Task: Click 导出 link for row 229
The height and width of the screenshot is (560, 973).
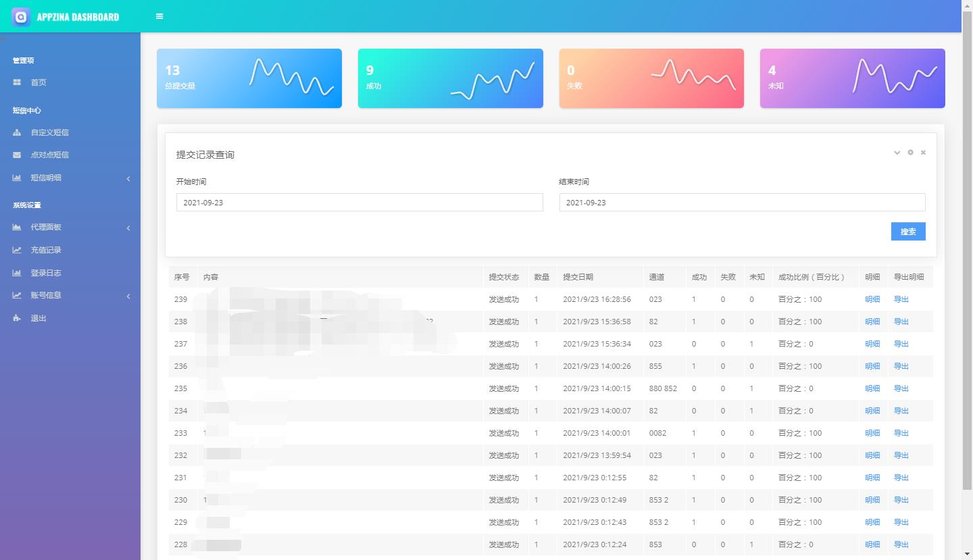Action: pos(901,522)
